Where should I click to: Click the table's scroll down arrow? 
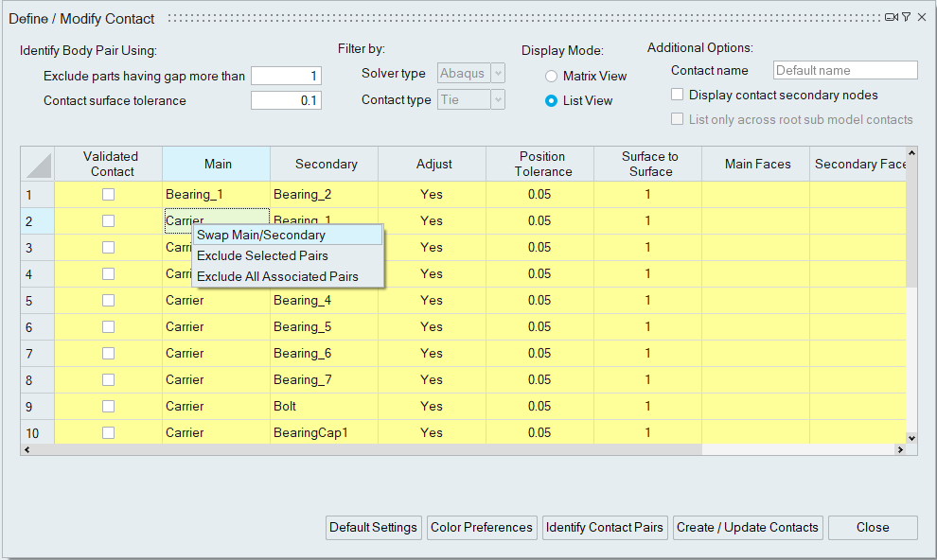tap(911, 438)
